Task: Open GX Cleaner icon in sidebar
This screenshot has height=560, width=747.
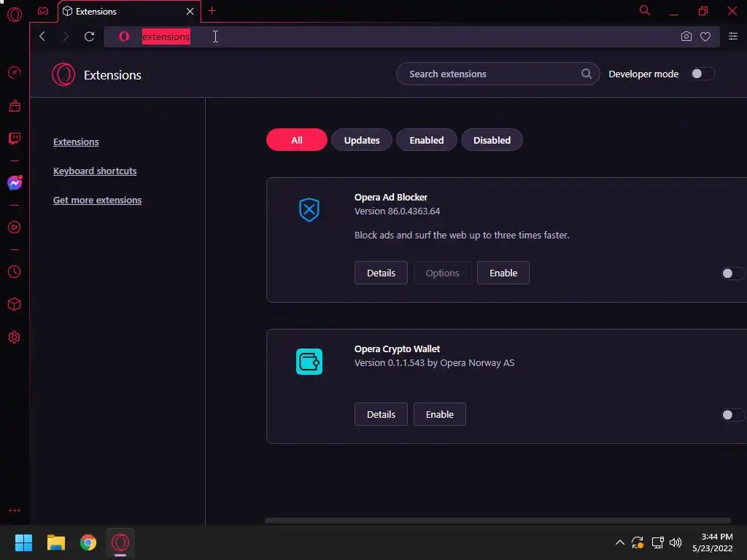Action: click(x=15, y=106)
